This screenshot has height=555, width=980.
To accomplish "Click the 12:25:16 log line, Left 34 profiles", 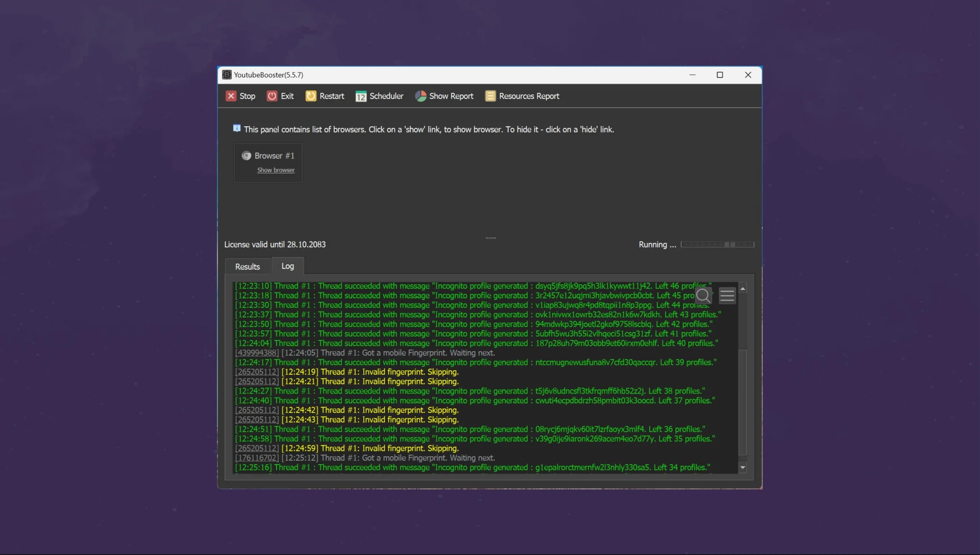I will pyautogui.click(x=473, y=467).
